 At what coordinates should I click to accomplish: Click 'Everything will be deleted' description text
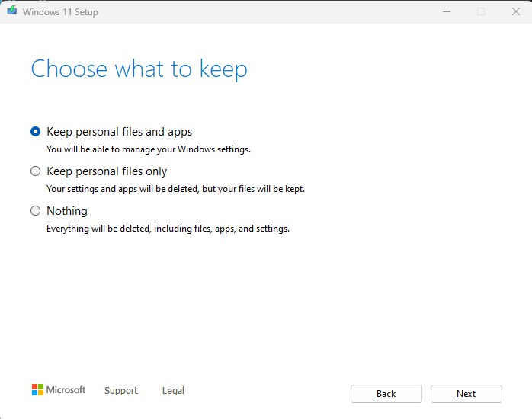(168, 229)
